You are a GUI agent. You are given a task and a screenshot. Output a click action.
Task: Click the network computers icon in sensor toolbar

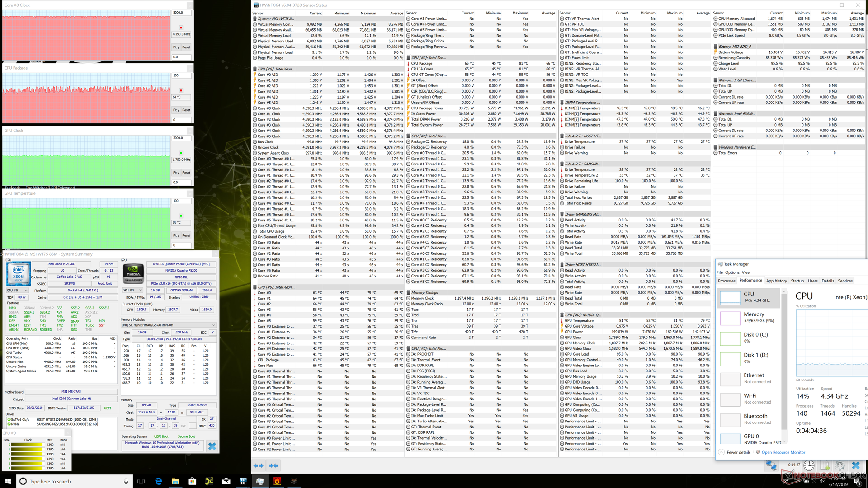coord(771,465)
